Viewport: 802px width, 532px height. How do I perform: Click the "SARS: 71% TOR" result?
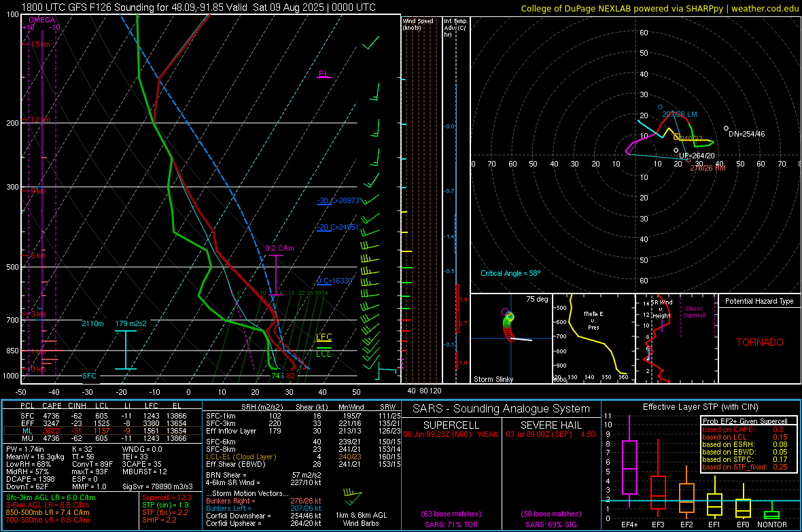451,525
